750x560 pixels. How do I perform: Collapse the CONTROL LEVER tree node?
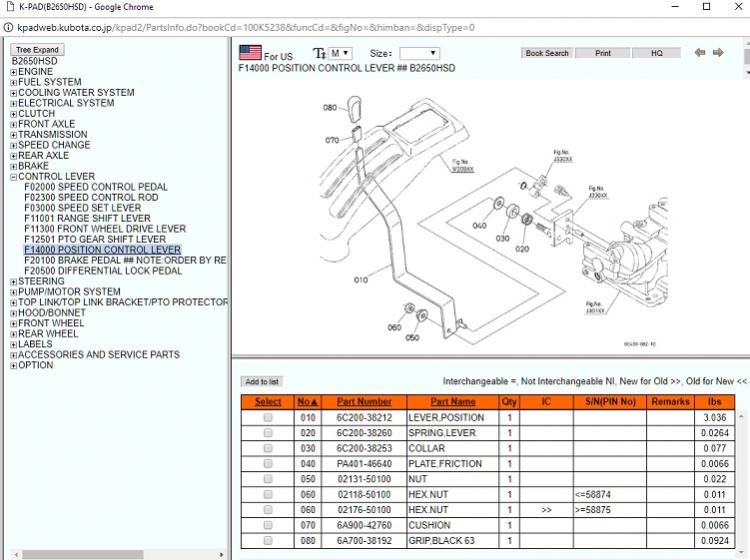tap(14, 177)
